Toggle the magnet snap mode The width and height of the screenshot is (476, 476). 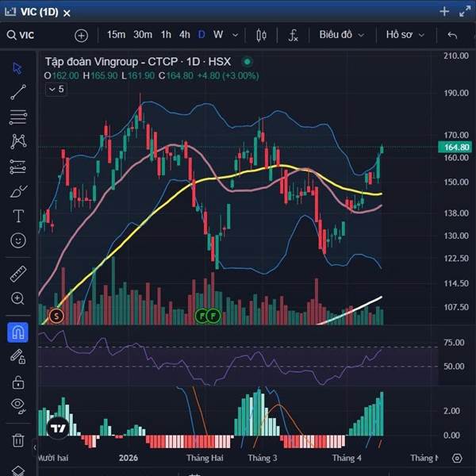[x=18, y=332]
